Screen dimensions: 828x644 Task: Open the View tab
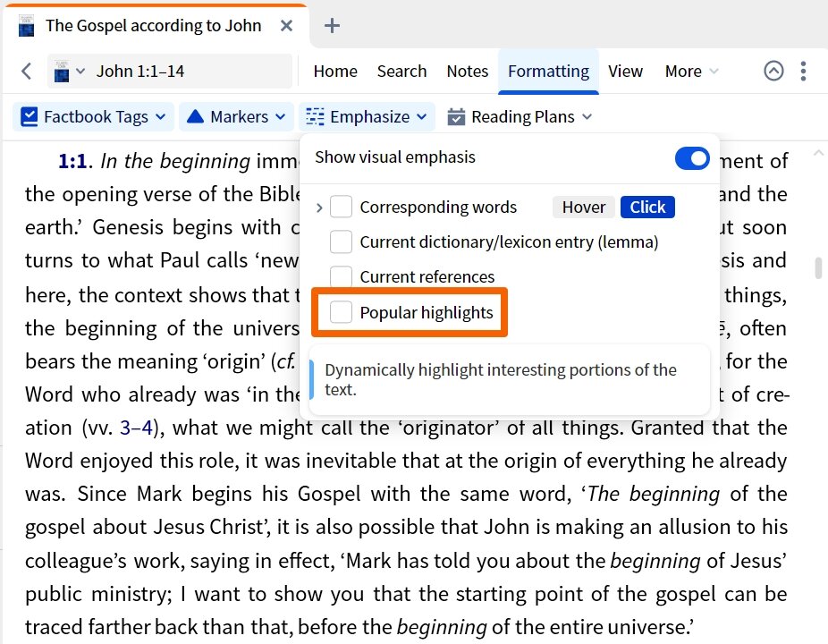(625, 71)
